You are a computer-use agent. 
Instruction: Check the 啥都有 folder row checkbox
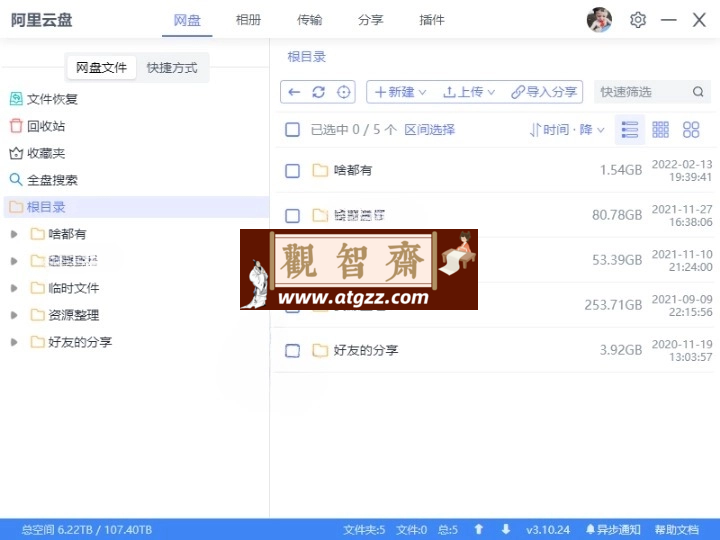tap(292, 171)
